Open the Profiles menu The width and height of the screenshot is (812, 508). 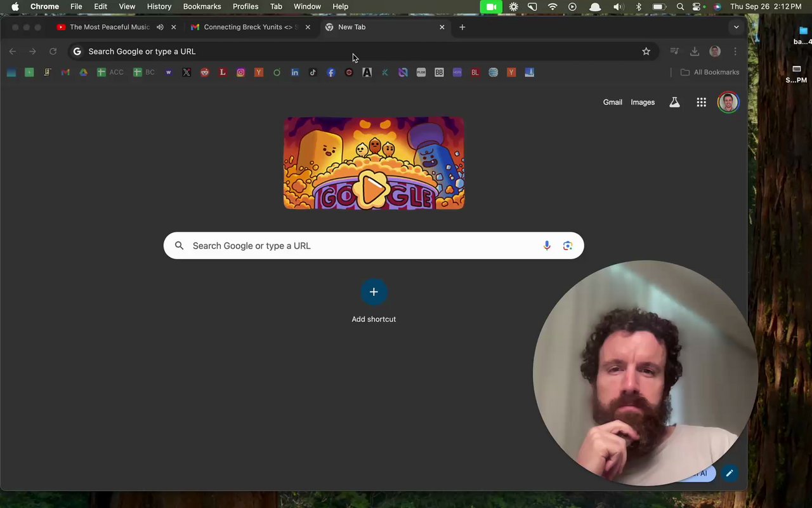[x=246, y=6]
